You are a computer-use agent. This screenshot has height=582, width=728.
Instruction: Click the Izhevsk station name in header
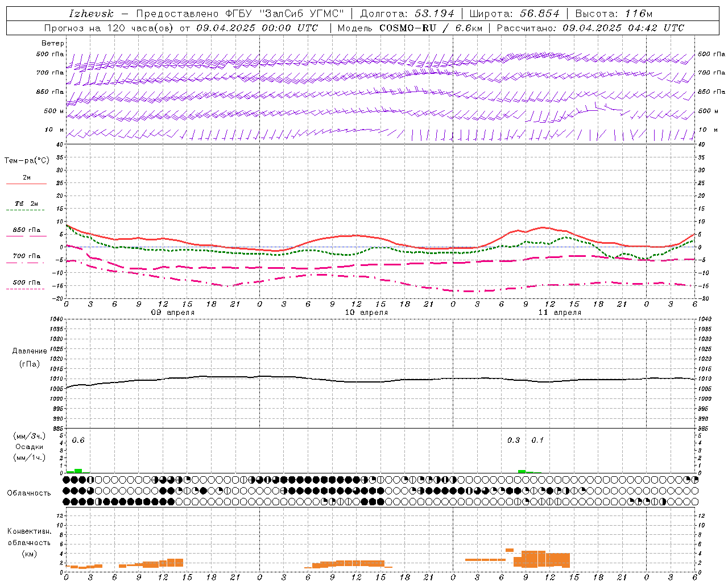coord(91,14)
